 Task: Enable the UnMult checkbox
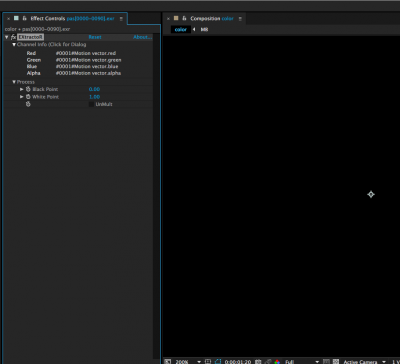pyautogui.click(x=91, y=104)
